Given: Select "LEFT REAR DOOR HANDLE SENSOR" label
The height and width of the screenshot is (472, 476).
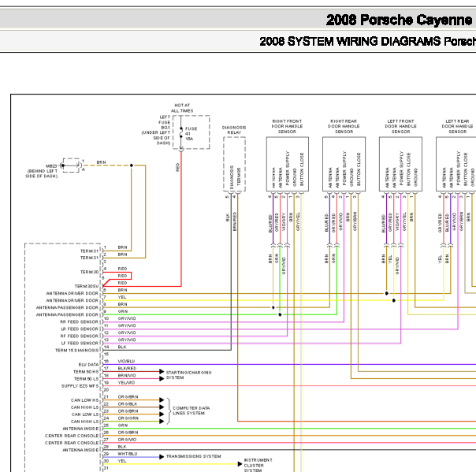Looking at the screenshot, I should pos(457,126).
